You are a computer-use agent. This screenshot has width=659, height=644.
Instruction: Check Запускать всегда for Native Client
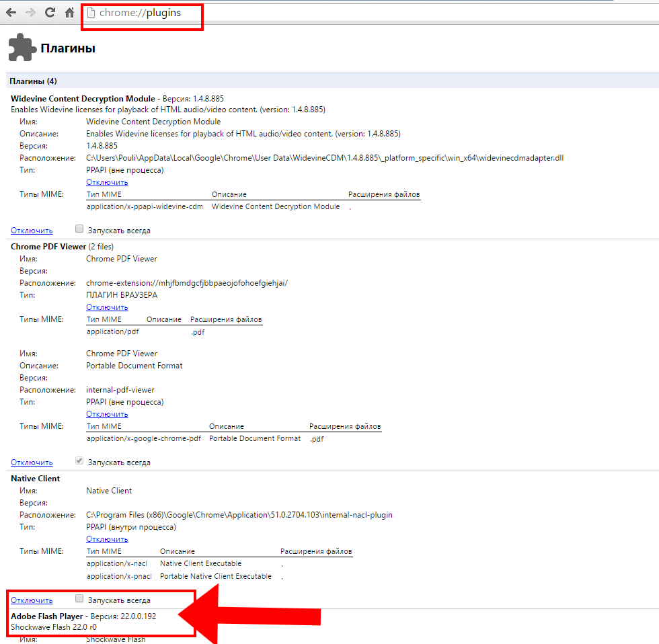tap(79, 599)
